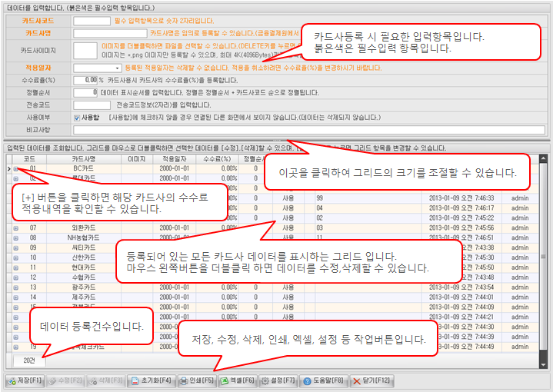Screen dimensions: 553x392
Task: Click the grid vertical scrollbar thumb
Action: (543, 257)
